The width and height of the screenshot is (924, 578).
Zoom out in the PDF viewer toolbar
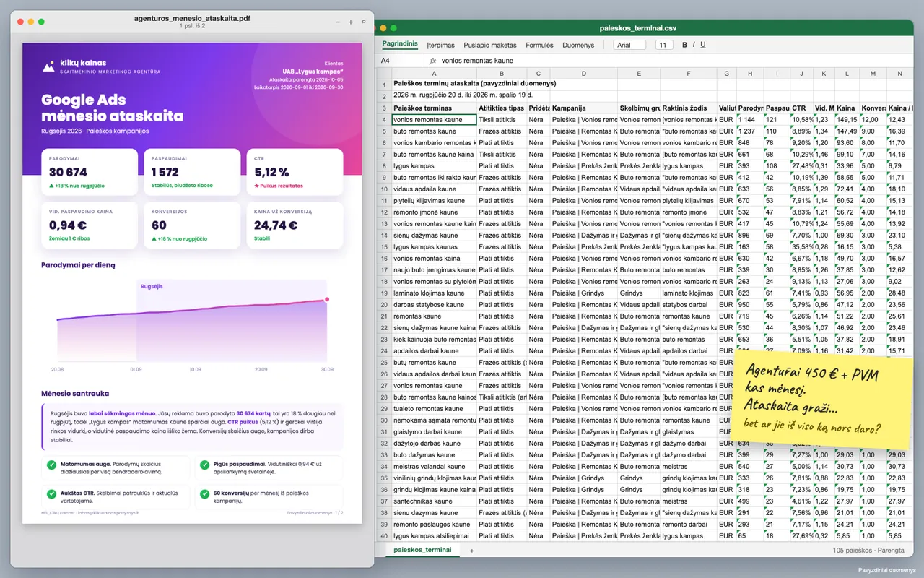pos(338,22)
